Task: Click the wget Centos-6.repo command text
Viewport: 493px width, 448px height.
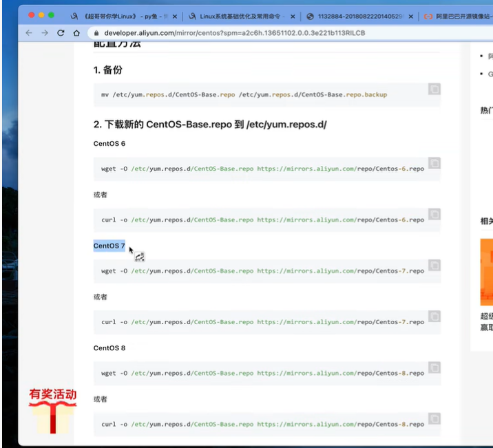Action: 262,169
